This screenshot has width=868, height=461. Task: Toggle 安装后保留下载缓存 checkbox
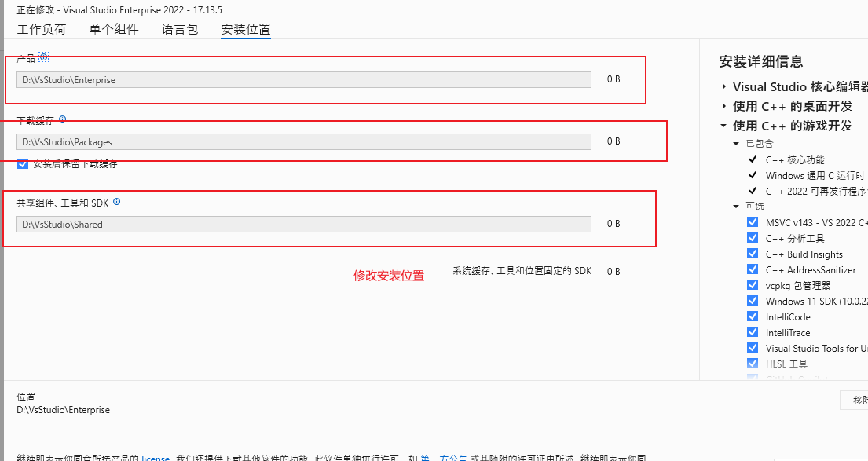(23, 164)
